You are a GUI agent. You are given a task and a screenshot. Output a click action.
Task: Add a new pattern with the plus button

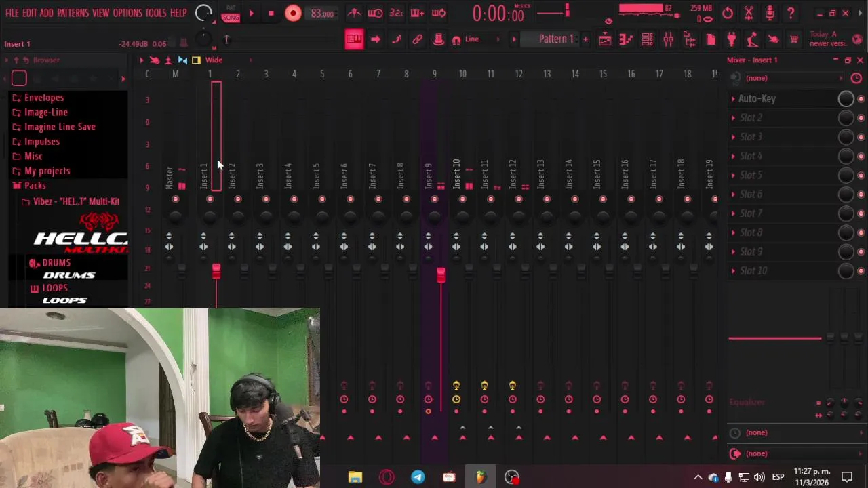586,39
